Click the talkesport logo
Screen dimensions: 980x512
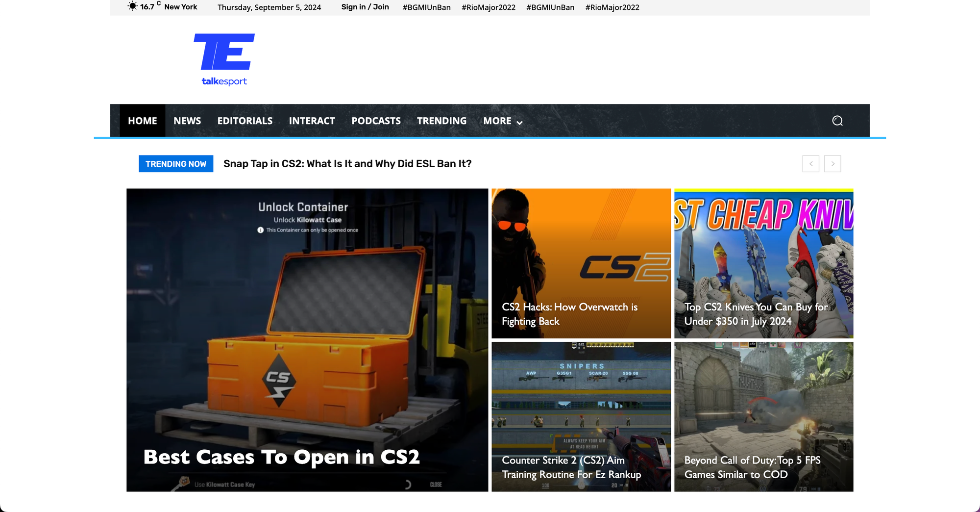[x=224, y=60]
